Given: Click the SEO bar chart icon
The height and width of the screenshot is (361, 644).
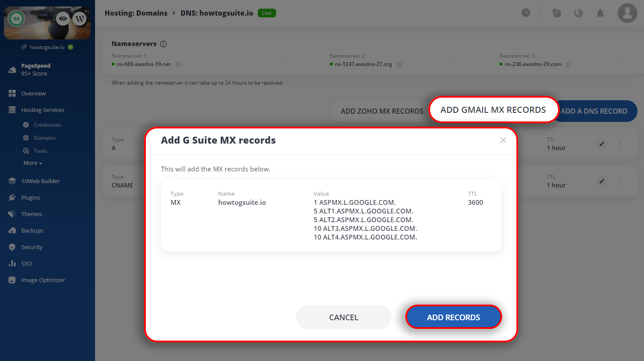Looking at the screenshot, I should coord(12,263).
